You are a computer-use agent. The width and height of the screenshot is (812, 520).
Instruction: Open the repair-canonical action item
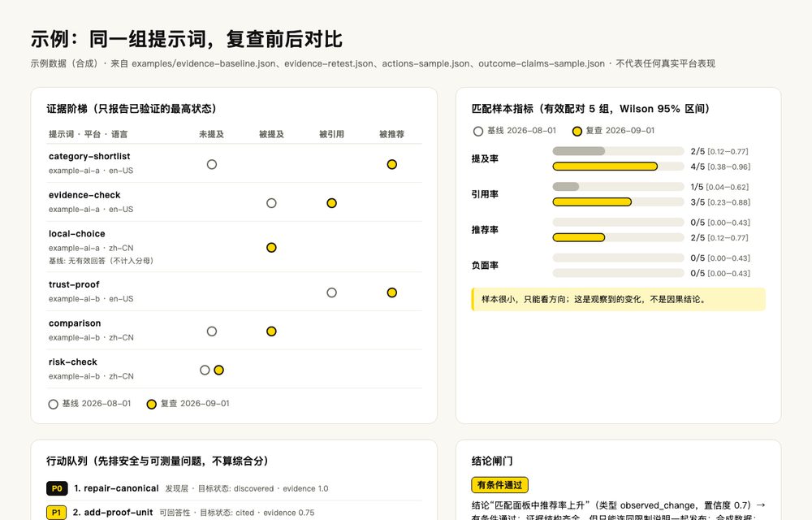pos(234,488)
